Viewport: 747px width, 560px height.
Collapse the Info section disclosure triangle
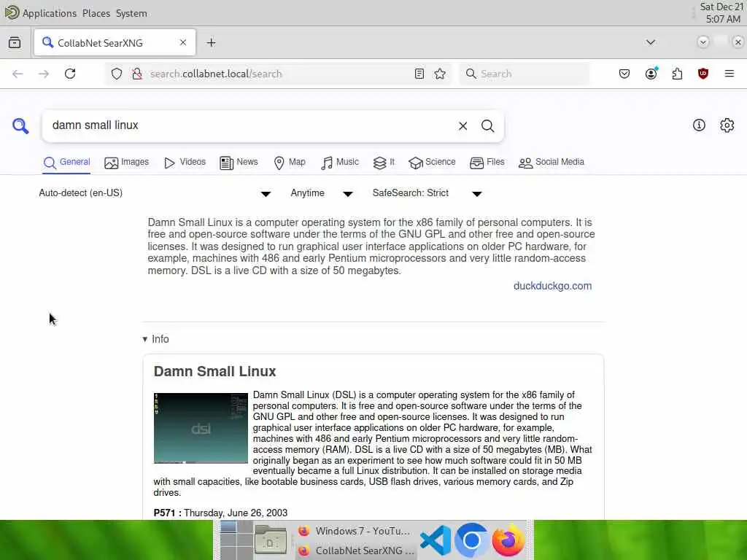pos(145,339)
